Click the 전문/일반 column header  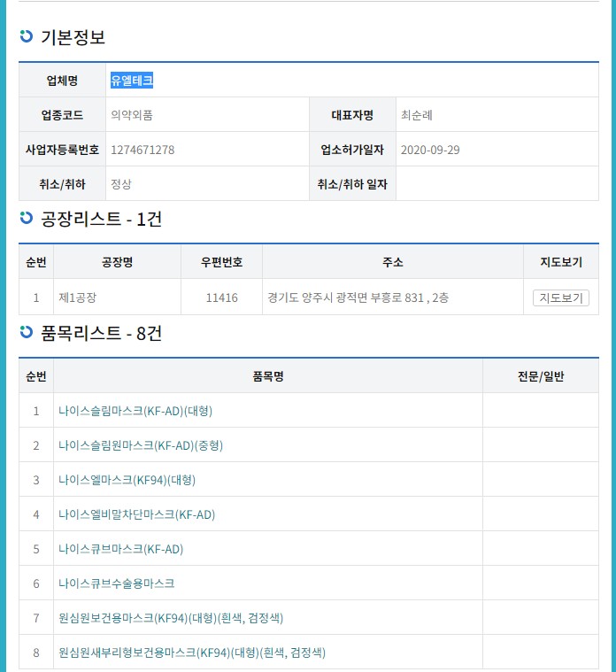[x=541, y=376]
